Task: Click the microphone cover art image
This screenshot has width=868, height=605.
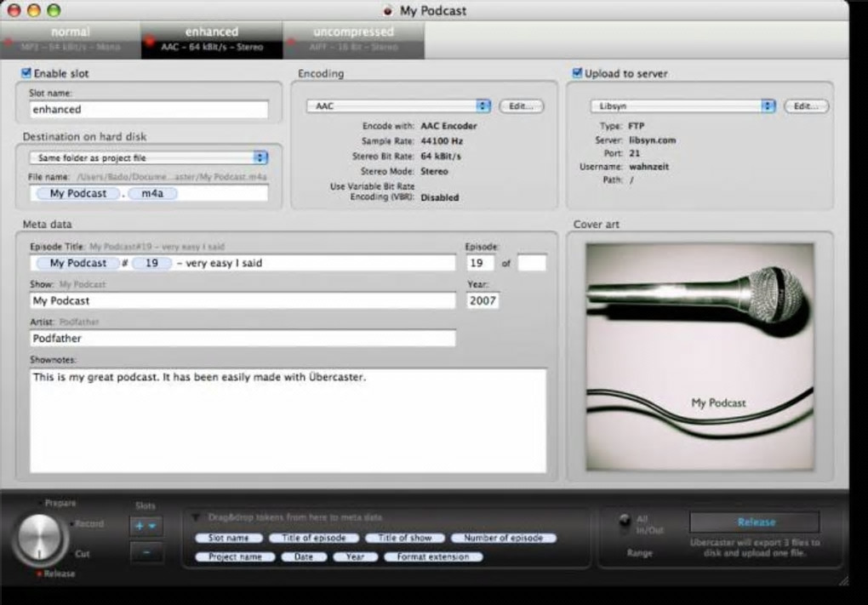Action: tap(700, 357)
